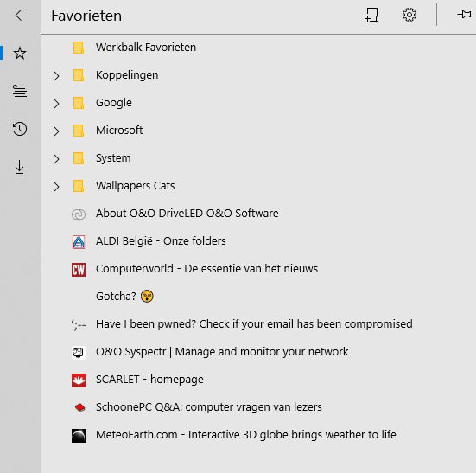
Task: Expand the Google folder
Action: pos(56,103)
